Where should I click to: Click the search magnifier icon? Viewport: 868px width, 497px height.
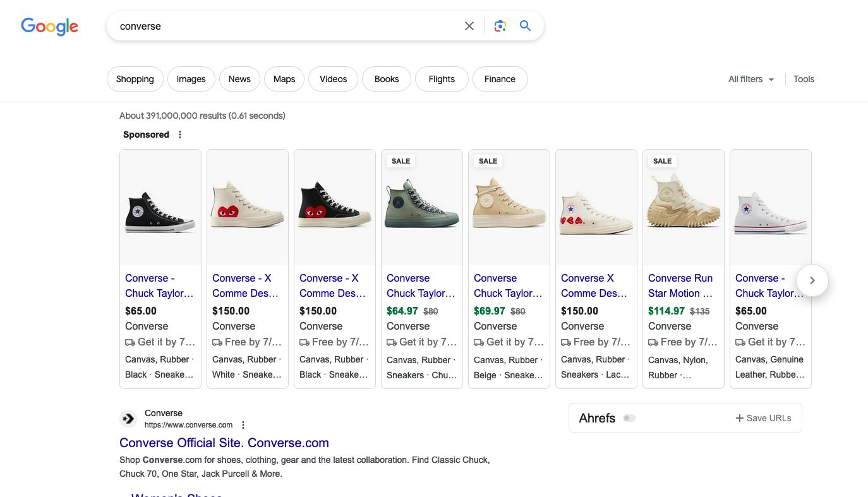(x=525, y=26)
